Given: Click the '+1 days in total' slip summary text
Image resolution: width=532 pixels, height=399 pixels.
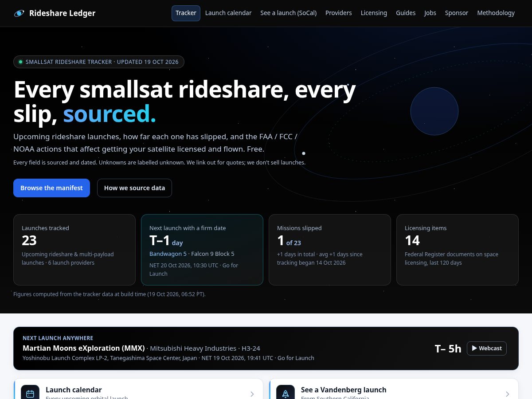Looking at the screenshot, I should (x=320, y=258).
